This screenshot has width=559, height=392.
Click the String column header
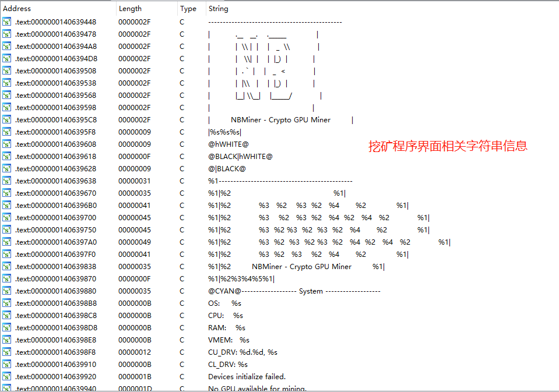tap(218, 9)
